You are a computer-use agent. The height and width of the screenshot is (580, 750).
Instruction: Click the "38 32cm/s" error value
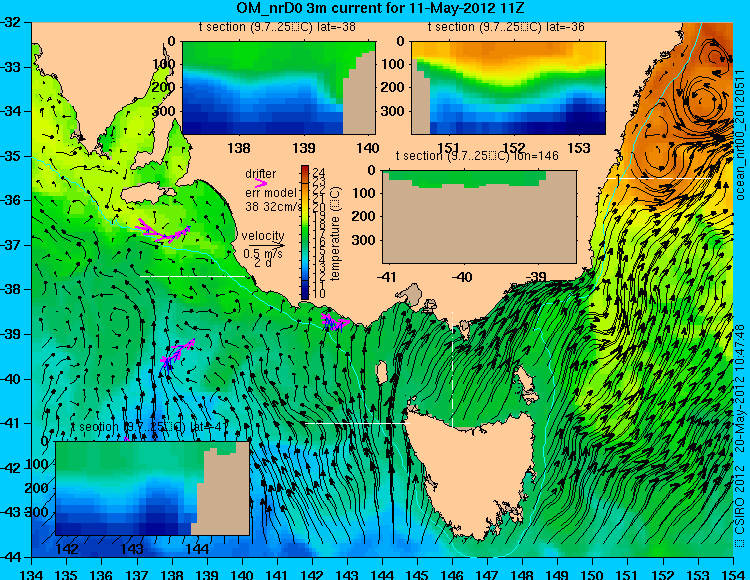pos(274,207)
